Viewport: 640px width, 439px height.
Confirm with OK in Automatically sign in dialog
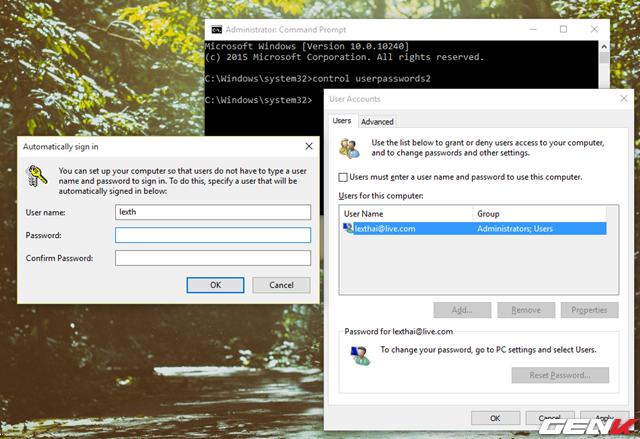tap(216, 285)
